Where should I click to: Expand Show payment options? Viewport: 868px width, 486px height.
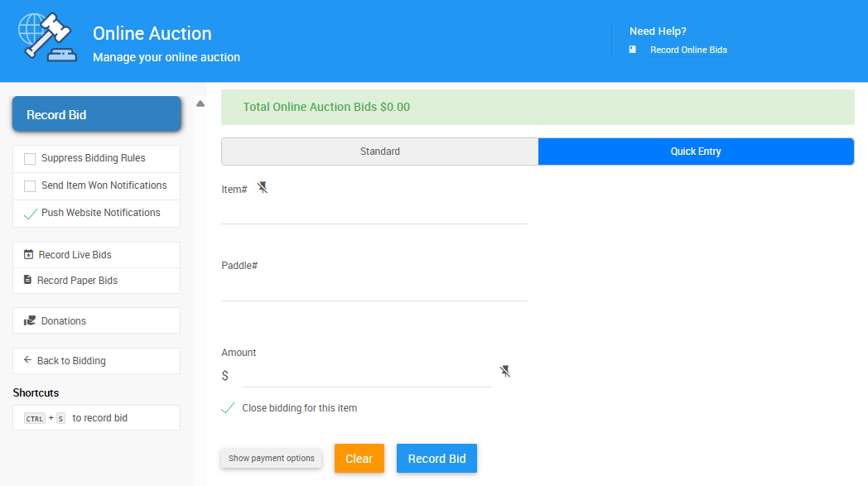[x=271, y=459]
